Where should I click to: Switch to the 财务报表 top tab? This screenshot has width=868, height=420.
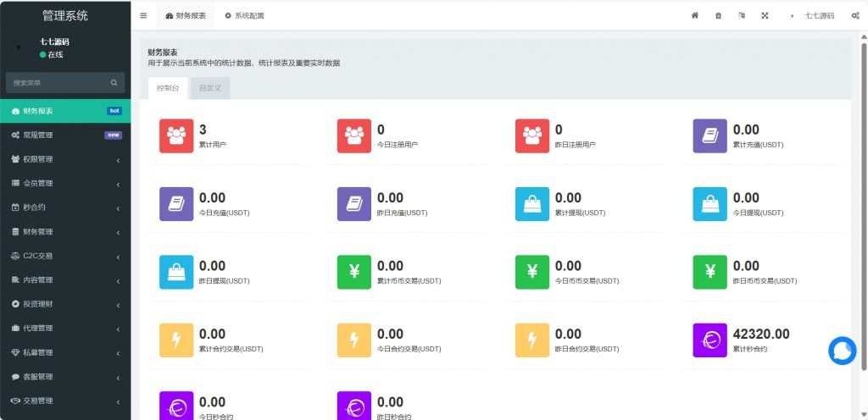[186, 15]
